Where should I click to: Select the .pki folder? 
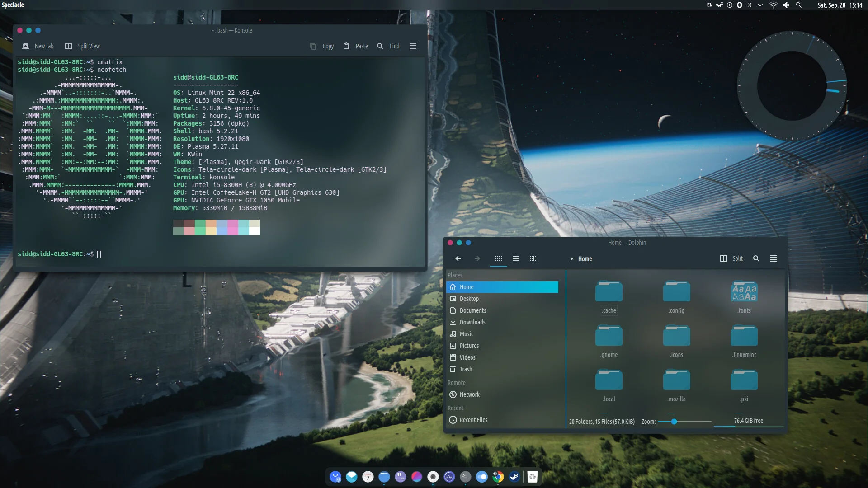(744, 385)
